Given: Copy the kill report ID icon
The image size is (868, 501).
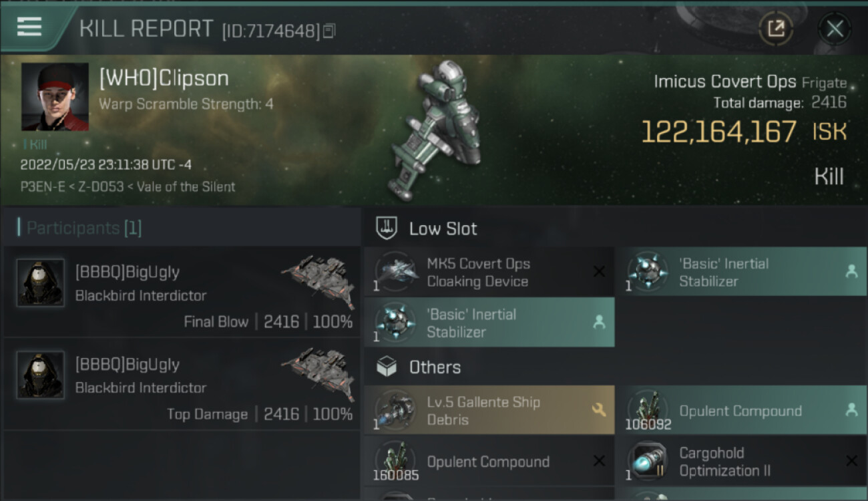Looking at the screenshot, I should click(329, 31).
